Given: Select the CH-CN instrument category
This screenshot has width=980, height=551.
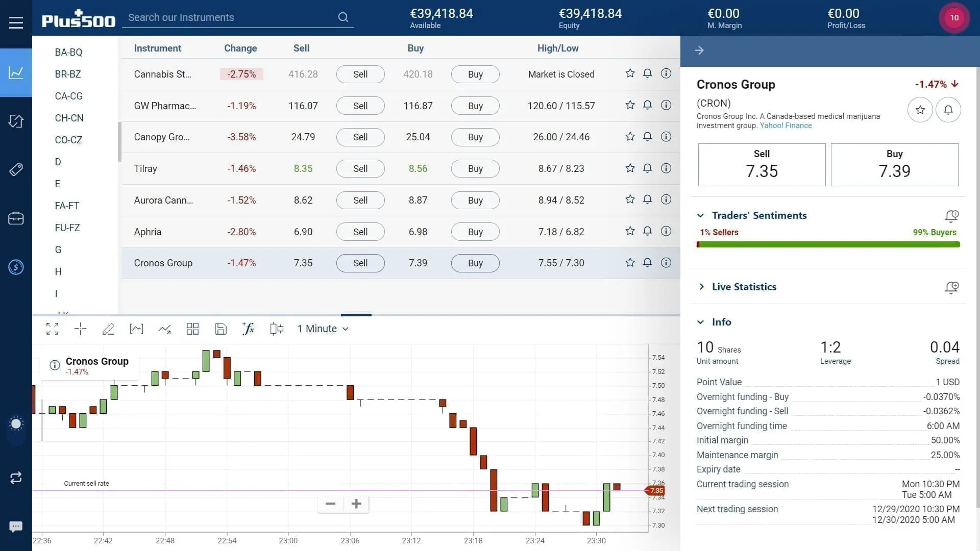Looking at the screenshot, I should click(x=69, y=118).
